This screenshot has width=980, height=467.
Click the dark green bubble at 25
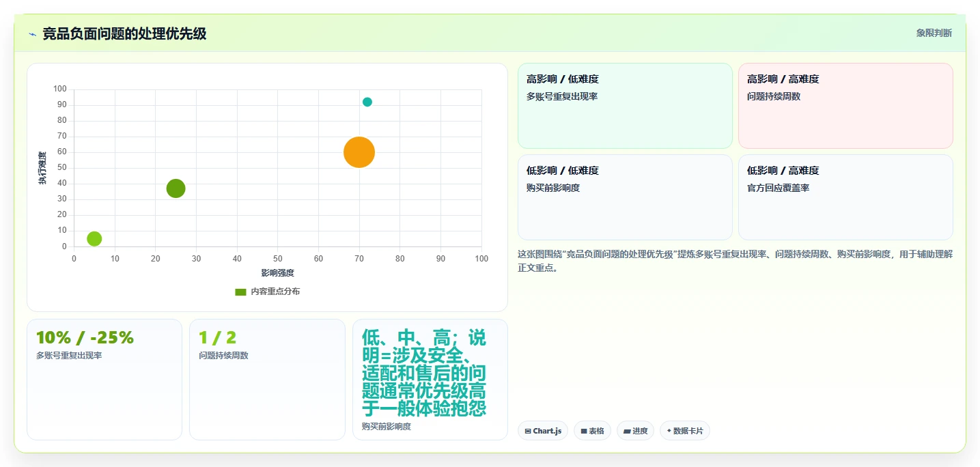pyautogui.click(x=176, y=188)
